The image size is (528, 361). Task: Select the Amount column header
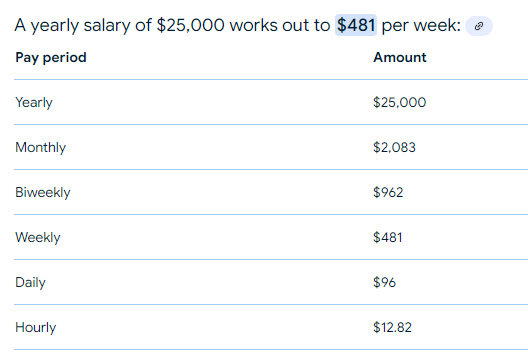pyautogui.click(x=400, y=57)
